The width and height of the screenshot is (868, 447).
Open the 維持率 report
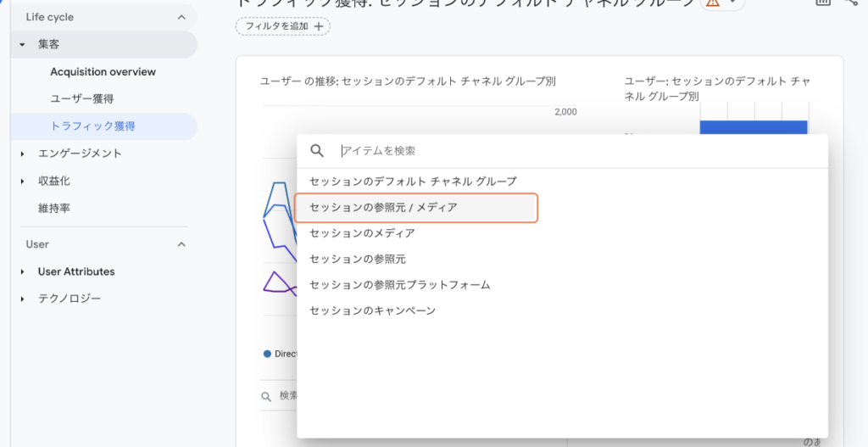(x=54, y=208)
